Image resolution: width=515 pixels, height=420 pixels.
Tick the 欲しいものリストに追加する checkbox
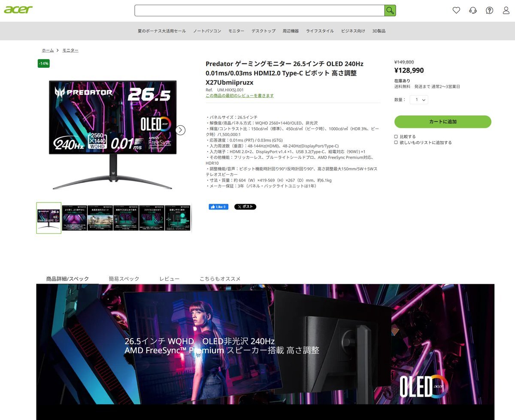click(396, 143)
